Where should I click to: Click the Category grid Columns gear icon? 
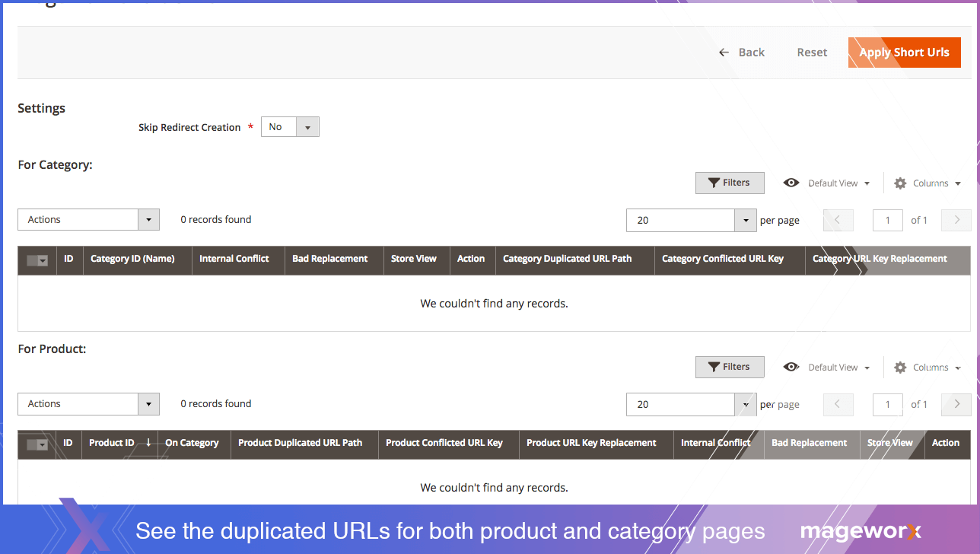900,183
